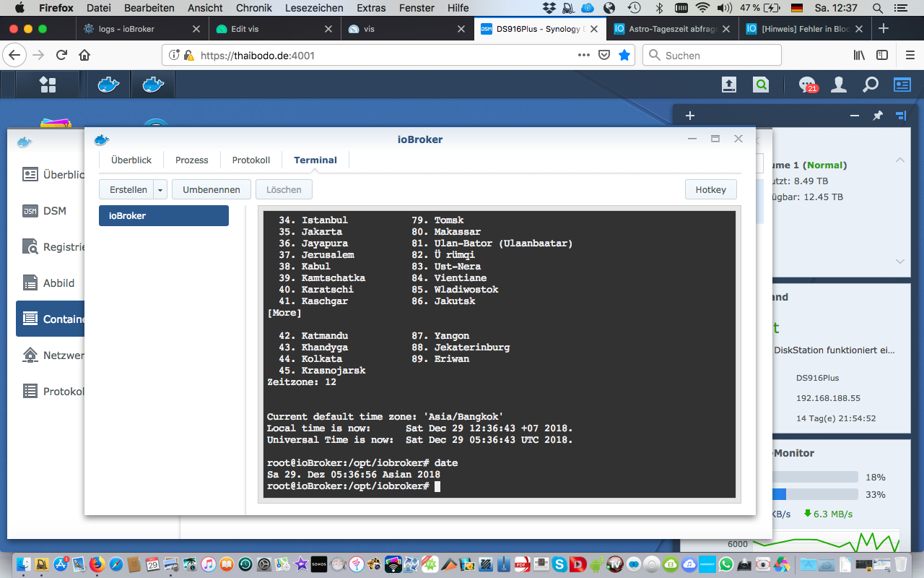
Task: Click DSM search magnifier icon
Action: 871,85
